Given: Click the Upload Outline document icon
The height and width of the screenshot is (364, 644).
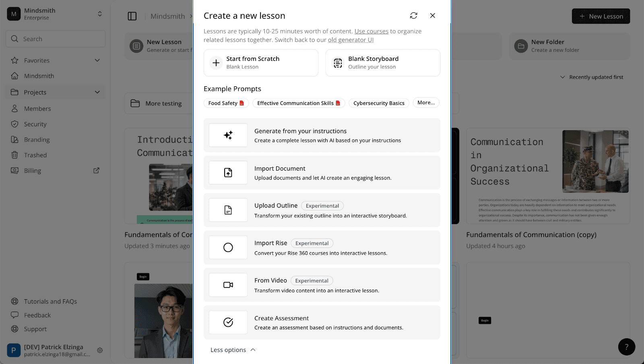Looking at the screenshot, I should [x=228, y=210].
